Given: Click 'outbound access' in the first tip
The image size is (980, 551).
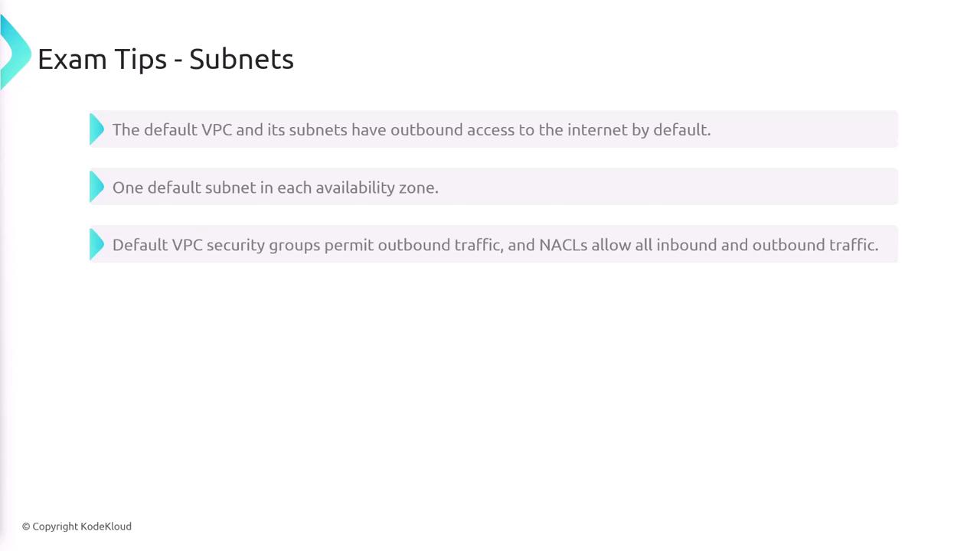Looking at the screenshot, I should 452,130.
